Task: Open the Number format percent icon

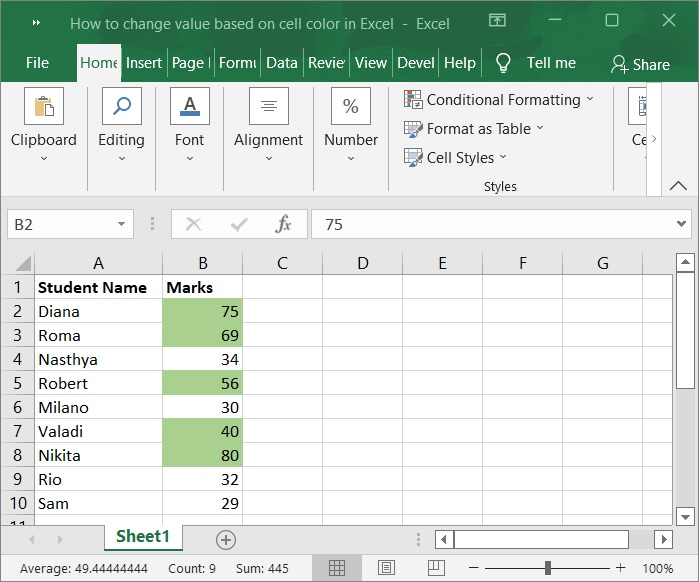Action: tap(351, 107)
